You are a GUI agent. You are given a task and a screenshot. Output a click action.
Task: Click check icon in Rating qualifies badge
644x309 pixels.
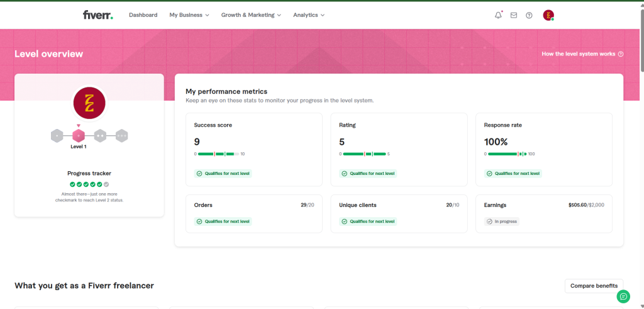point(345,174)
